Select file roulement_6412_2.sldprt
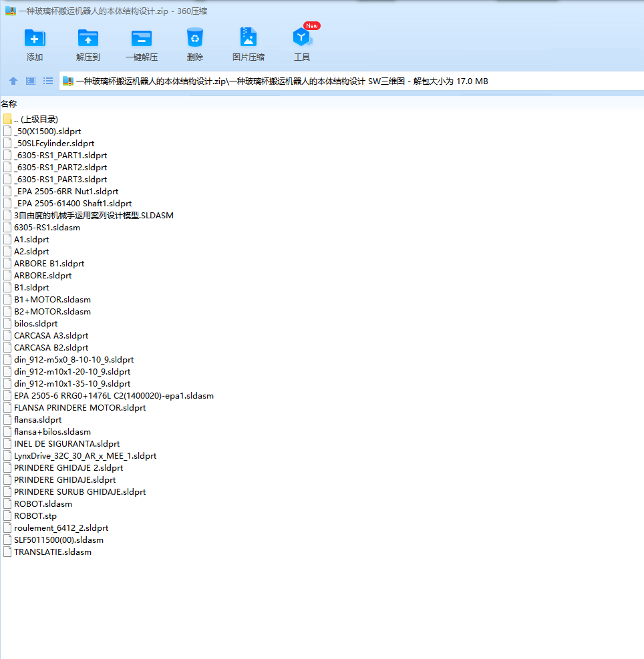 tap(61, 528)
